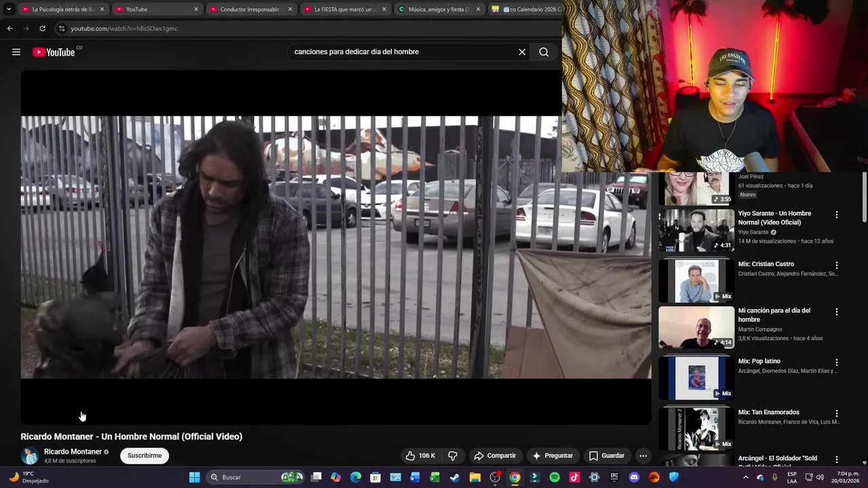Clear the search box text

(522, 52)
